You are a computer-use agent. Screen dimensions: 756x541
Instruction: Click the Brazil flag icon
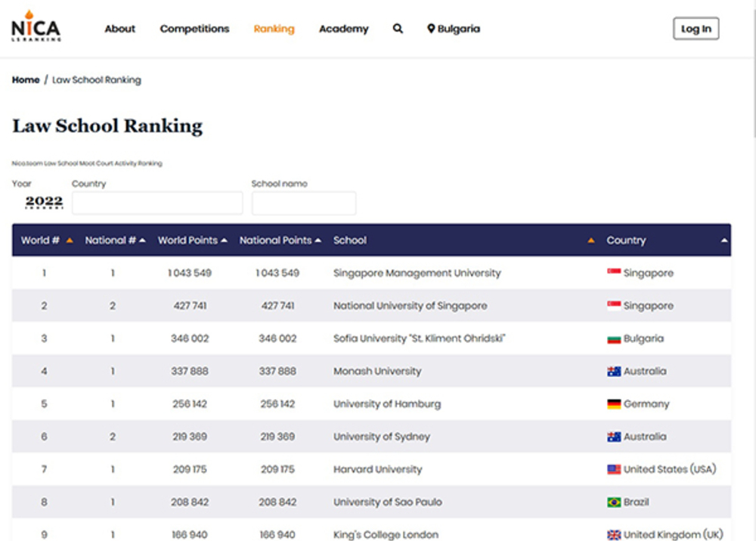[614, 502]
